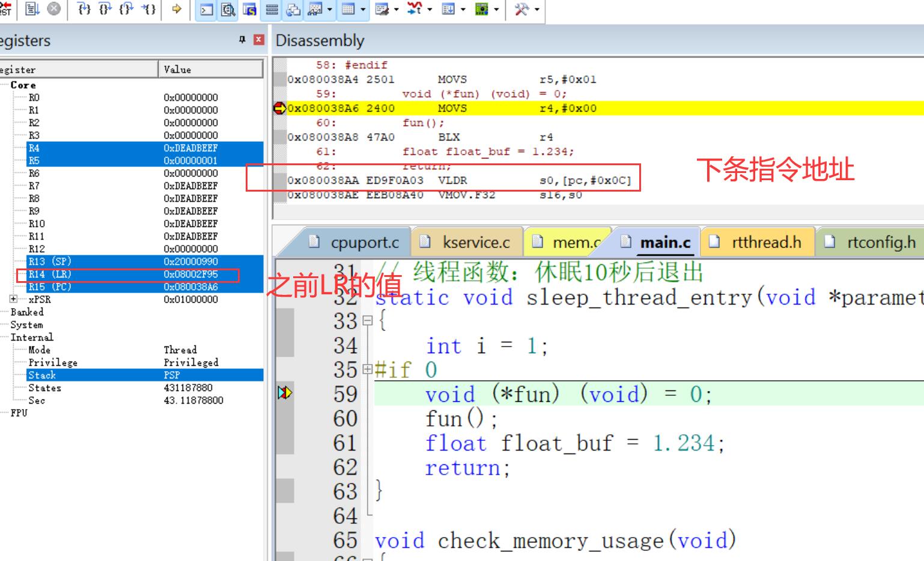Select the Mode Thread row
924x561 pixels.
[145, 350]
